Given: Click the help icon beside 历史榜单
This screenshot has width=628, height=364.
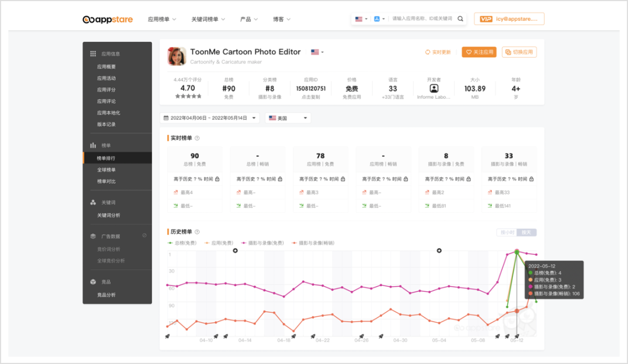Looking at the screenshot, I should (x=197, y=232).
